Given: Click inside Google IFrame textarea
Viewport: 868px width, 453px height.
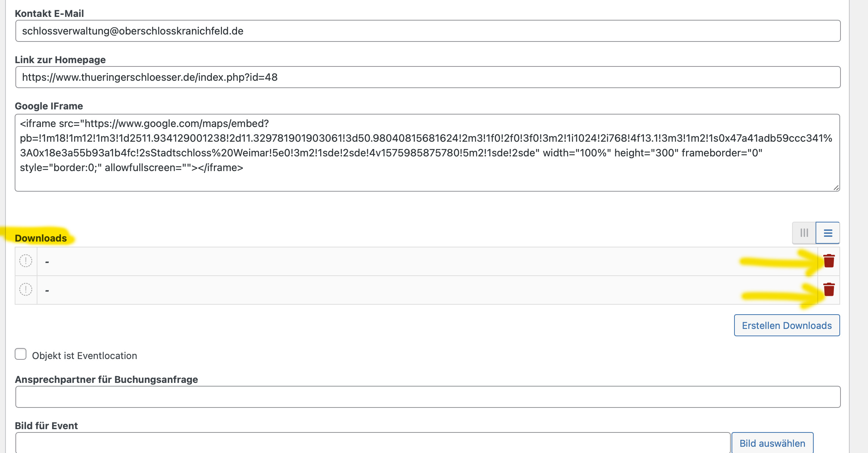Looking at the screenshot, I should point(427,153).
